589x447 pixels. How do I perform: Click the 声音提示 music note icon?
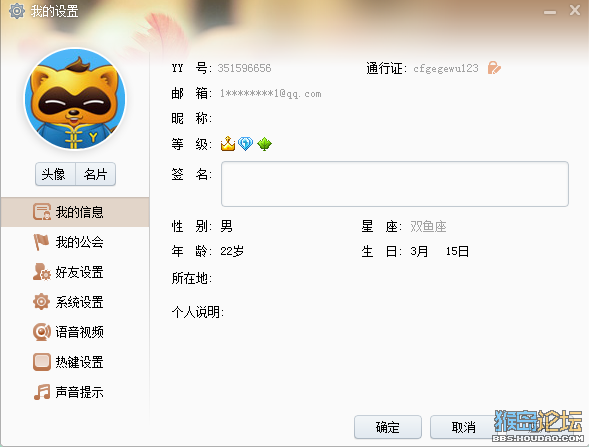point(42,392)
